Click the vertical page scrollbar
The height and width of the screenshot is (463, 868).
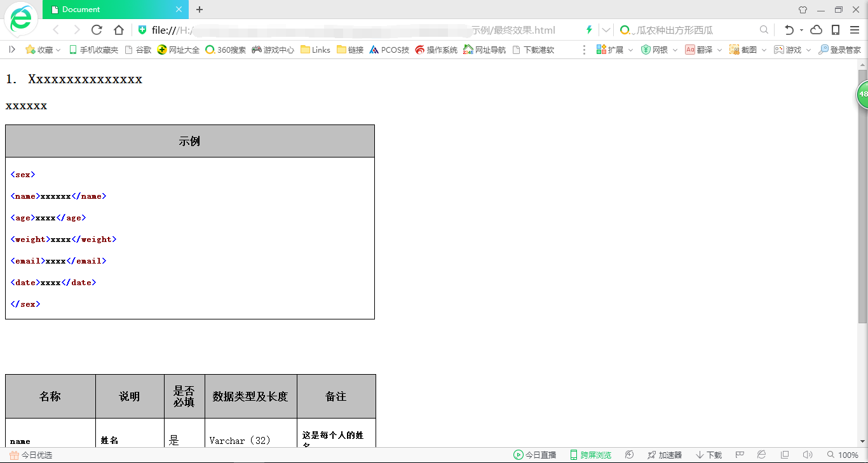click(862, 197)
